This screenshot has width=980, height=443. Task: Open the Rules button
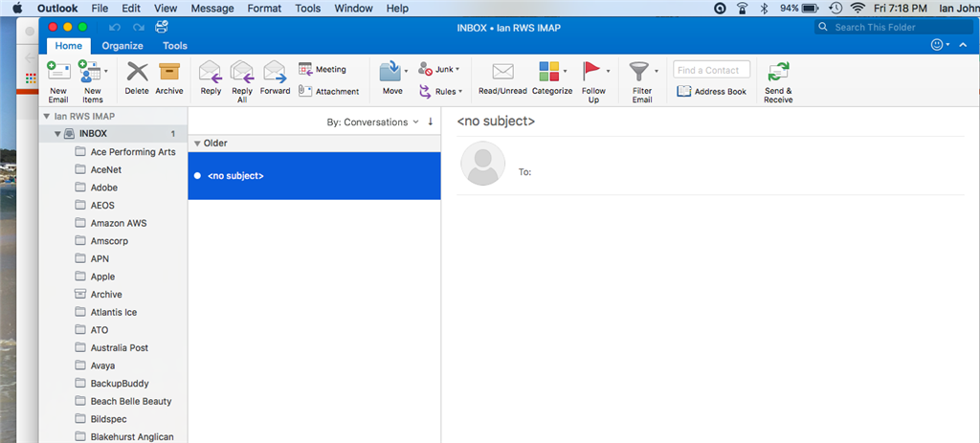point(440,91)
